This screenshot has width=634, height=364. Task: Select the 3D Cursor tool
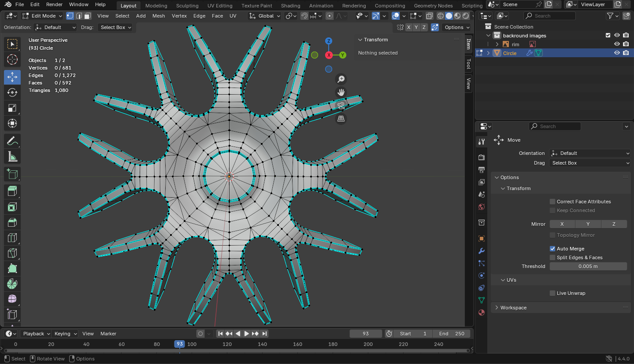click(12, 59)
